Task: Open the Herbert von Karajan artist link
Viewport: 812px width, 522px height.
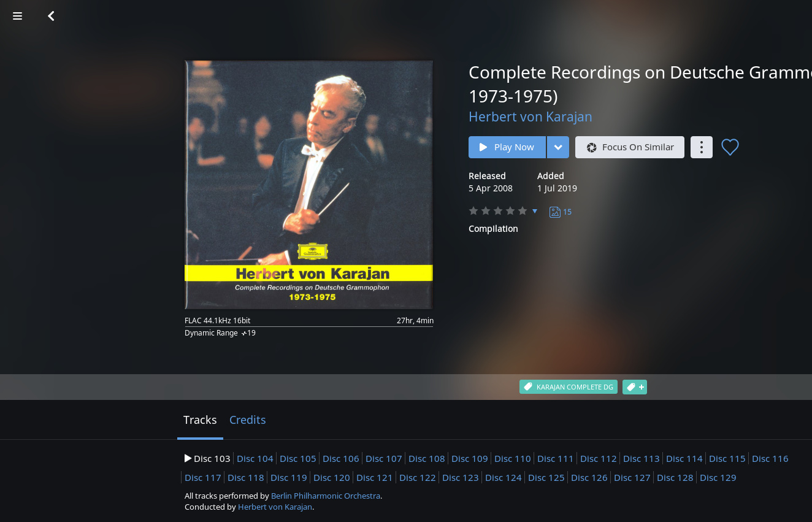Action: pyautogui.click(x=530, y=117)
